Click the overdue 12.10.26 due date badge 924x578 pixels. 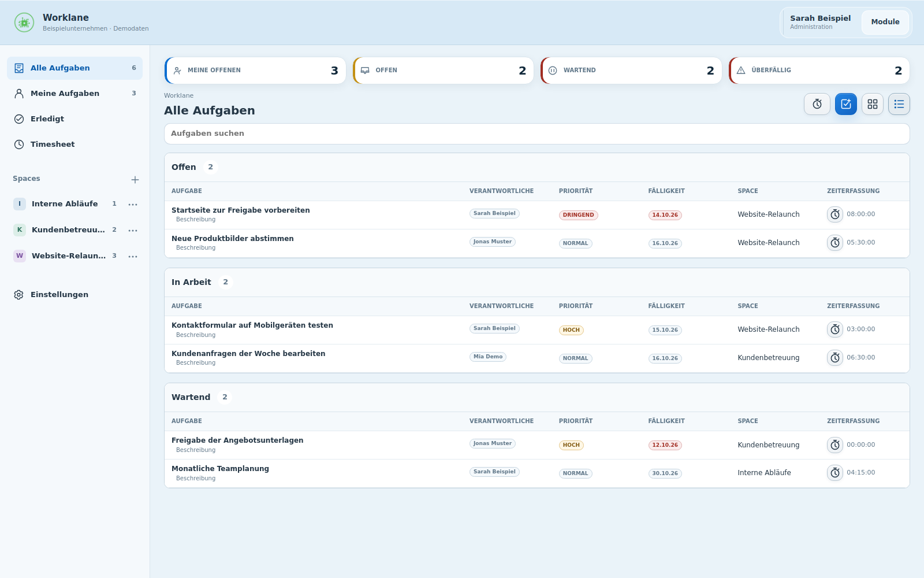tap(665, 445)
